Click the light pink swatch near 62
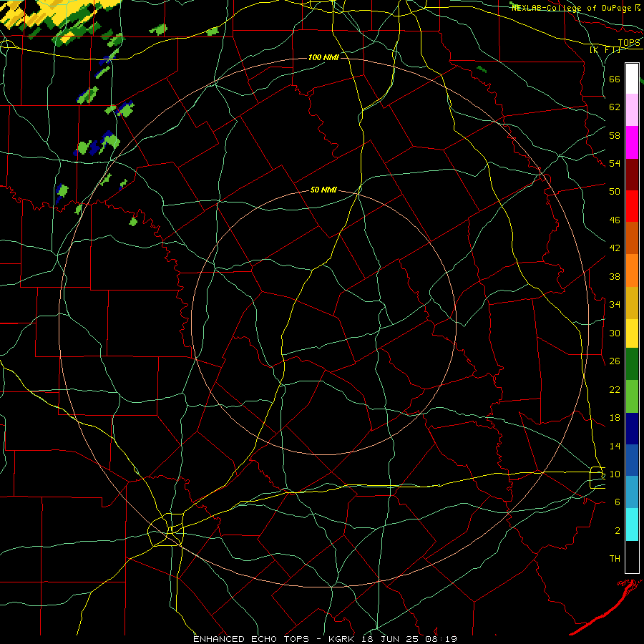This screenshot has width=644, height=644. pyautogui.click(x=632, y=110)
